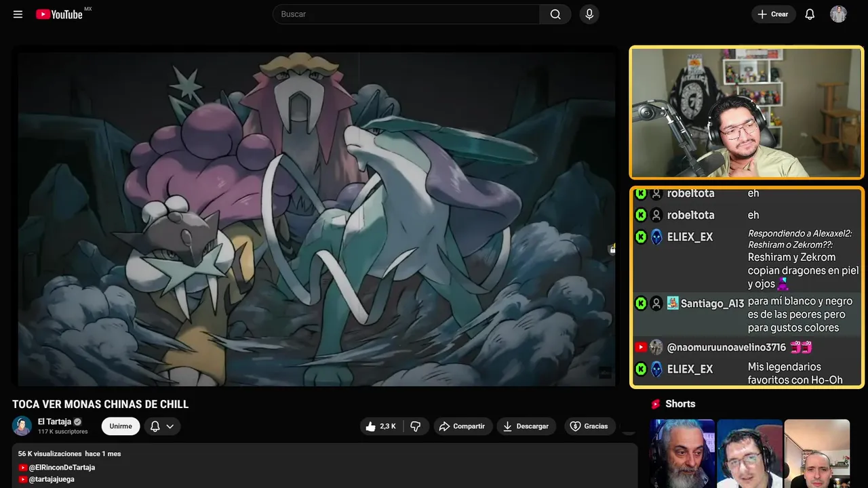Open the second Shorts thumbnail with headphones

tap(749, 453)
